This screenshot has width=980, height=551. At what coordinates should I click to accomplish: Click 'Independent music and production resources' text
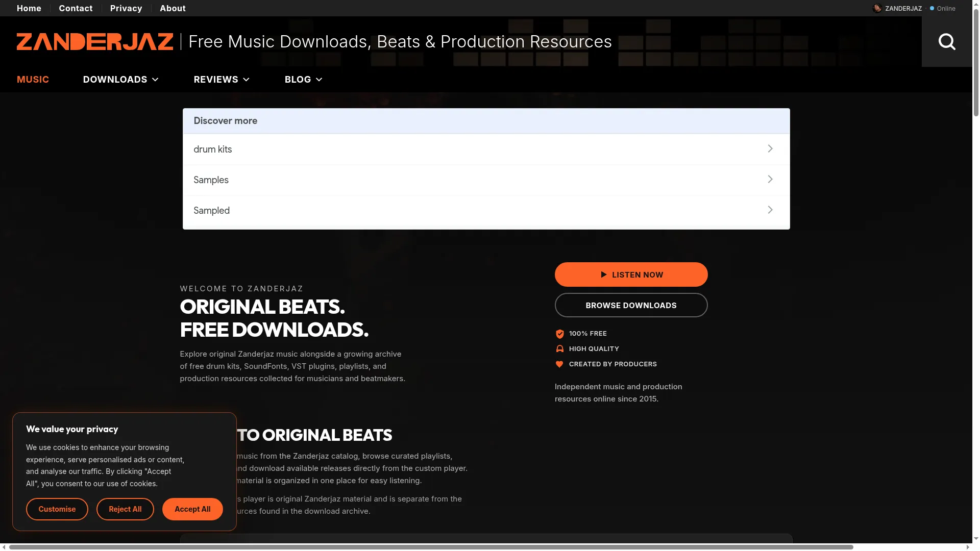click(x=619, y=393)
